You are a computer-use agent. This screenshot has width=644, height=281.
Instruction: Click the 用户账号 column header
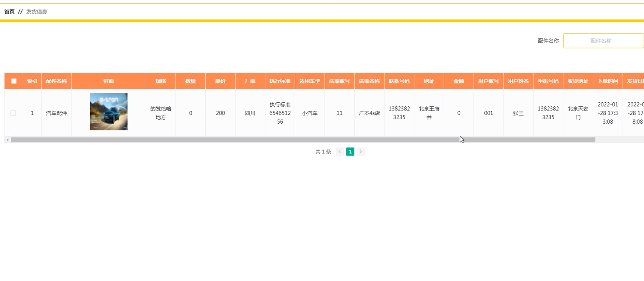488,81
